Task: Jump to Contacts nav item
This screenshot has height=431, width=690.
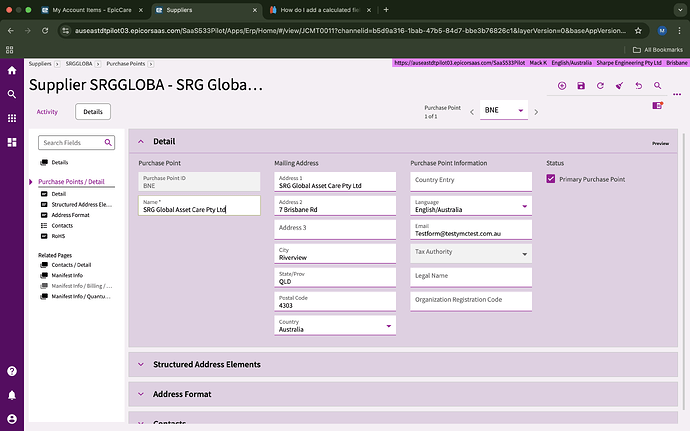Action: 62,226
